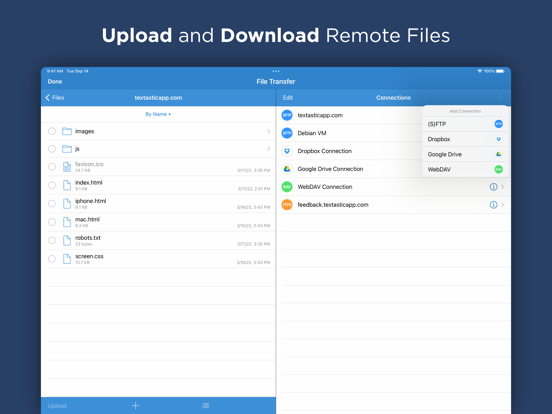Choose WebDAV in Add Connection menu
This screenshot has width=552, height=414.
(465, 169)
